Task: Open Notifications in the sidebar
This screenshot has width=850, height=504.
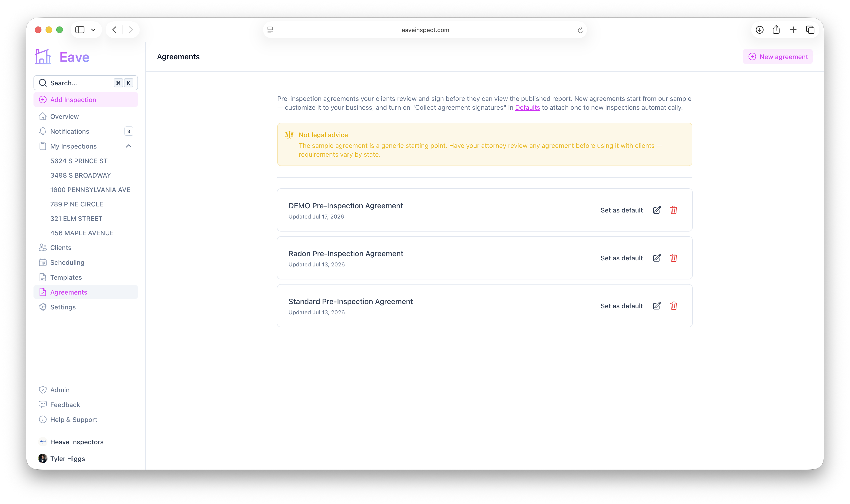Action: [x=86, y=131]
